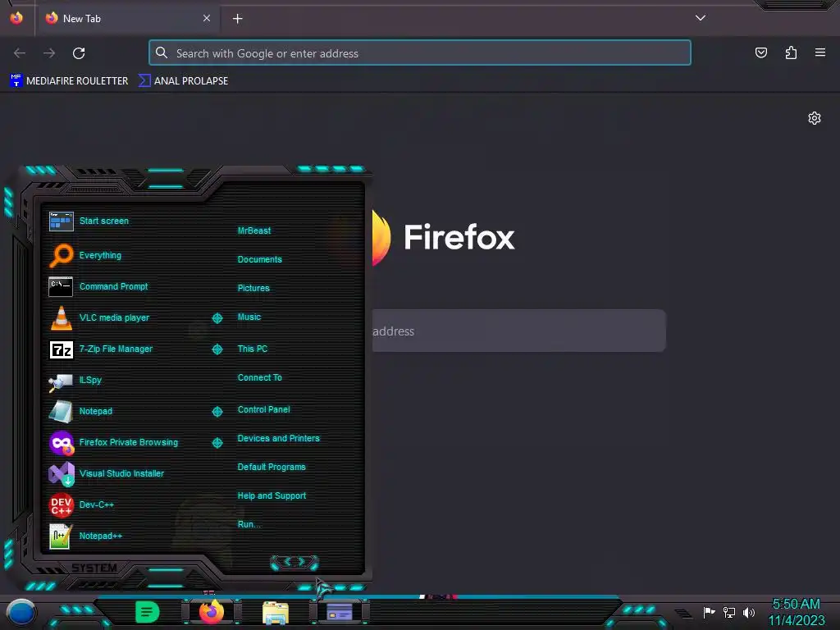Open network tray icon
Viewport: 840px width, 630px height.
(728, 612)
